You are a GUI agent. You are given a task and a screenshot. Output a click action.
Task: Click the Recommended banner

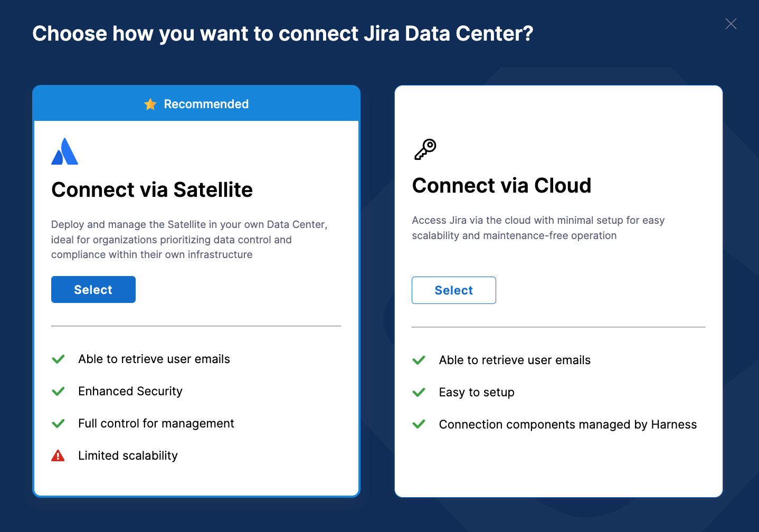196,103
